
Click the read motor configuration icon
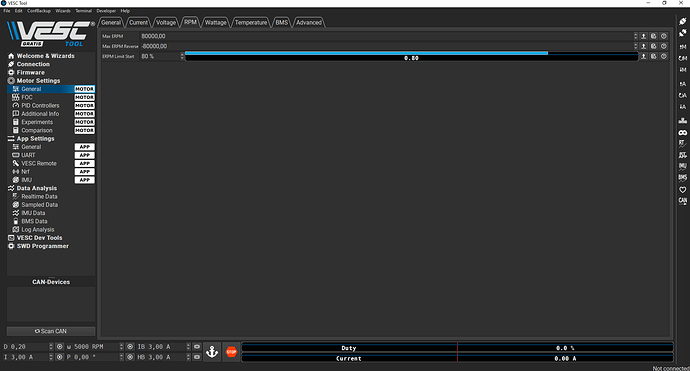pos(683,46)
